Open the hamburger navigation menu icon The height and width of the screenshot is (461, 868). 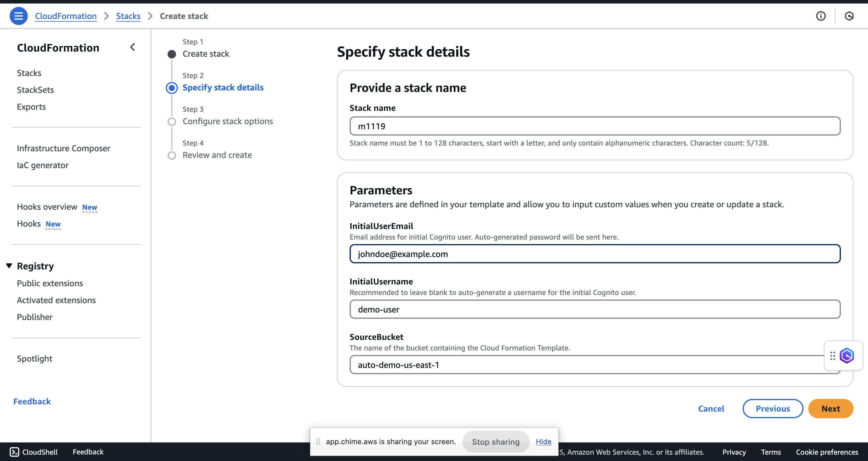[18, 16]
